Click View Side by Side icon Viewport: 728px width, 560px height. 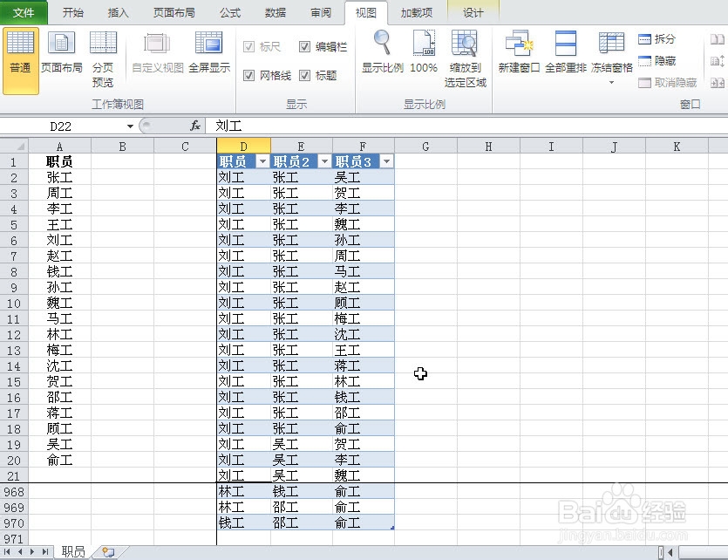(718, 39)
